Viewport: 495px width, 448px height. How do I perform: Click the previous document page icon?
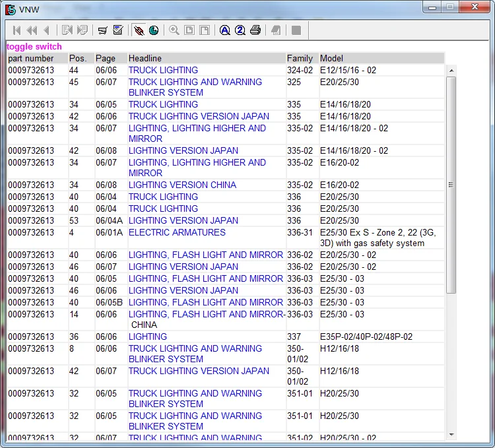point(67,30)
